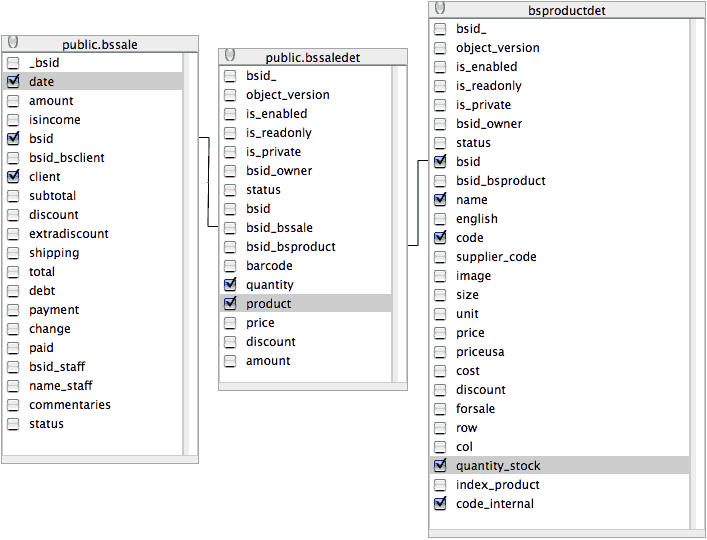Toggle the quantity checkbox in bssaledet

(230, 285)
